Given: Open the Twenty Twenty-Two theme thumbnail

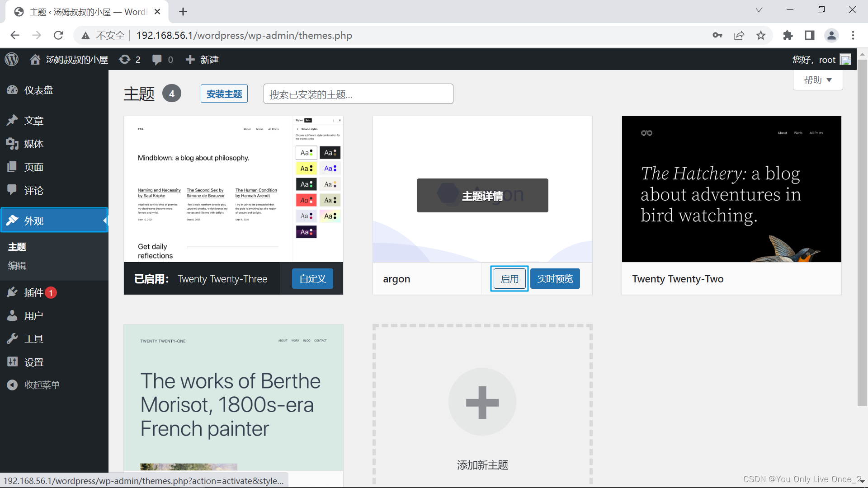Looking at the screenshot, I should pos(731,189).
